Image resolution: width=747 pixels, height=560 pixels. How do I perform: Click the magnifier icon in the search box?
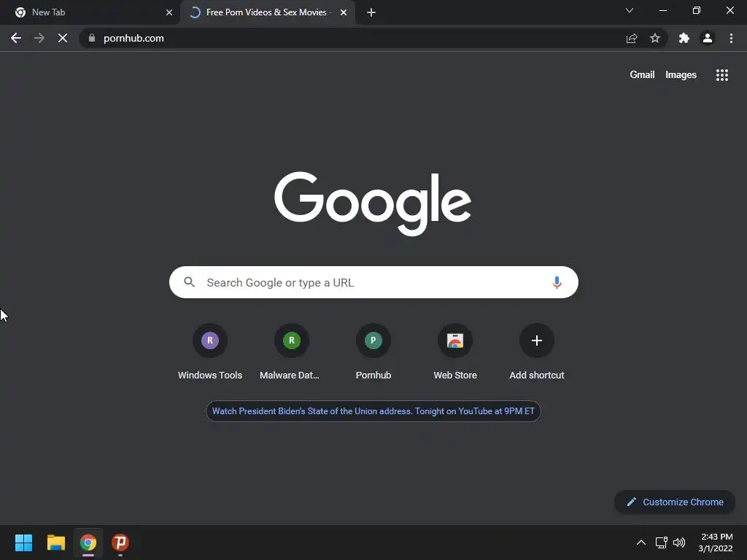coord(189,282)
